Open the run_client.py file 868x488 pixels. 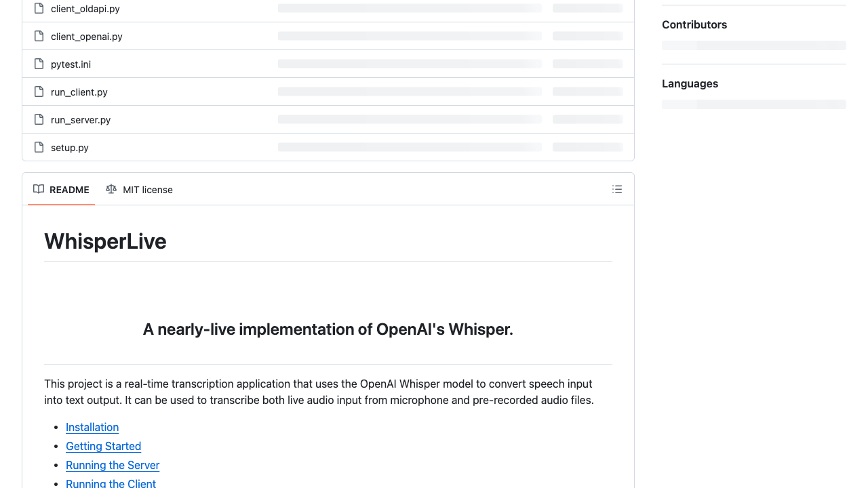coord(79,92)
